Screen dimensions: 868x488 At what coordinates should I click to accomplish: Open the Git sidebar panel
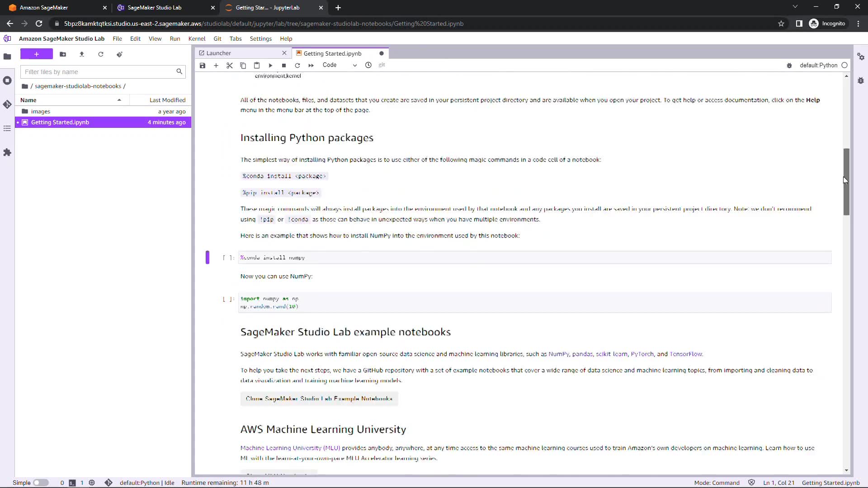tap(7, 104)
